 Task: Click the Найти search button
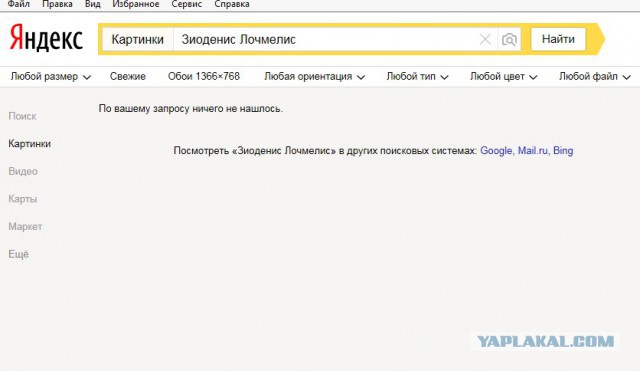point(558,39)
